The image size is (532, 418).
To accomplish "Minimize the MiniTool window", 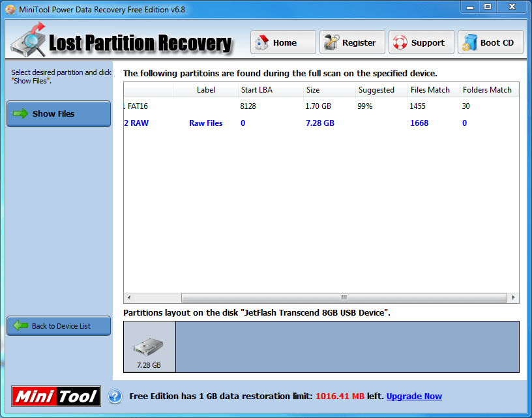I will (x=470, y=7).
